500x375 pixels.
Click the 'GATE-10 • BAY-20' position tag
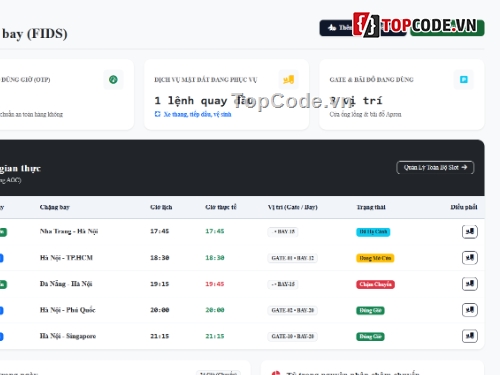point(293,337)
